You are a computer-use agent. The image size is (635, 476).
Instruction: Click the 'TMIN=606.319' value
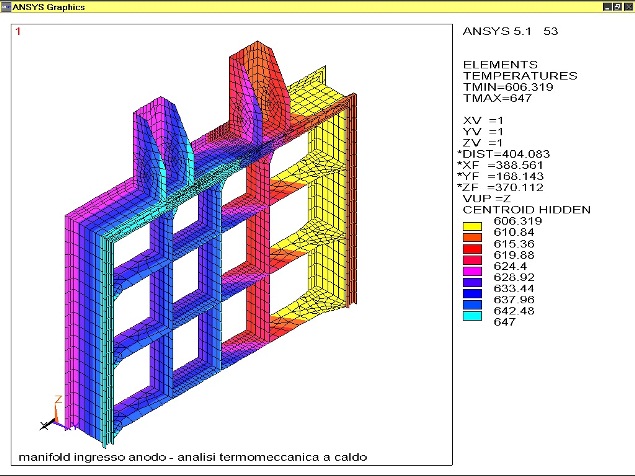tap(508, 87)
